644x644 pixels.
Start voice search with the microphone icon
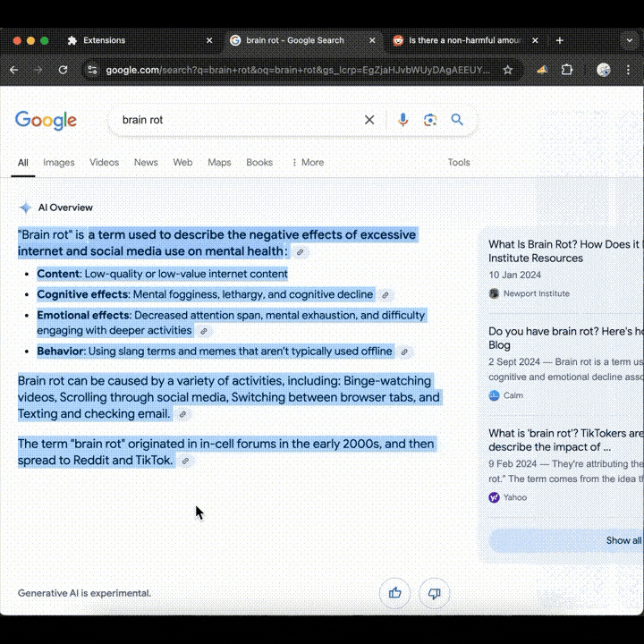[402, 120]
